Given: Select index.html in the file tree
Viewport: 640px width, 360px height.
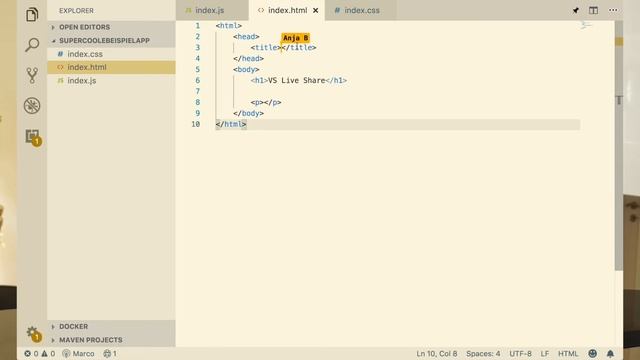Looking at the screenshot, I should click(x=111, y=67).
